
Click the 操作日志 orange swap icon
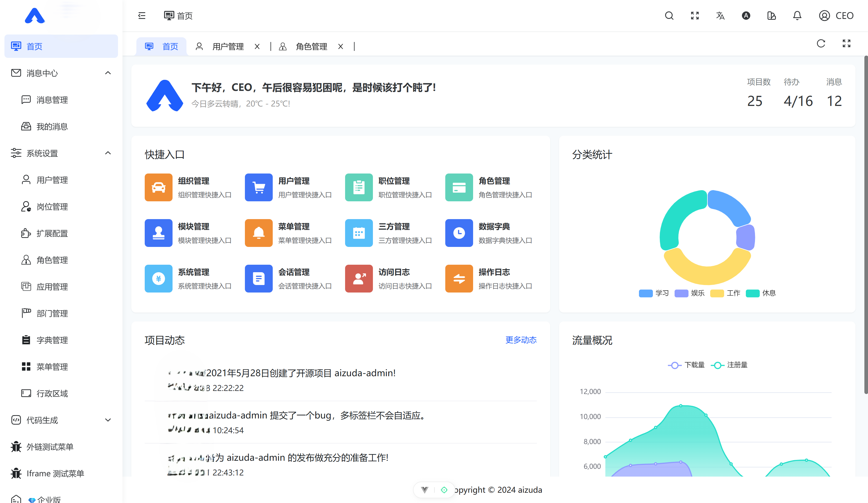459,278
